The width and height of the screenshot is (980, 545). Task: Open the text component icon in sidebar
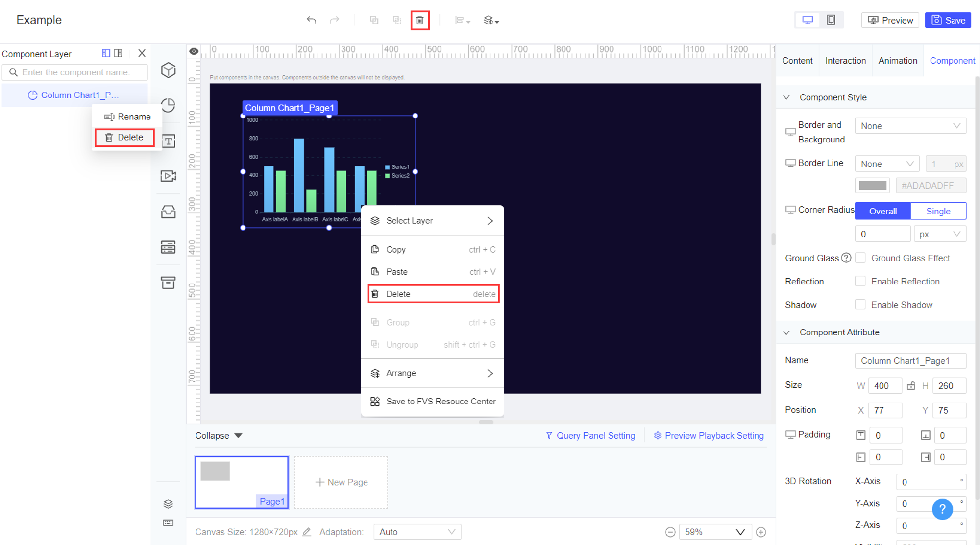[168, 141]
